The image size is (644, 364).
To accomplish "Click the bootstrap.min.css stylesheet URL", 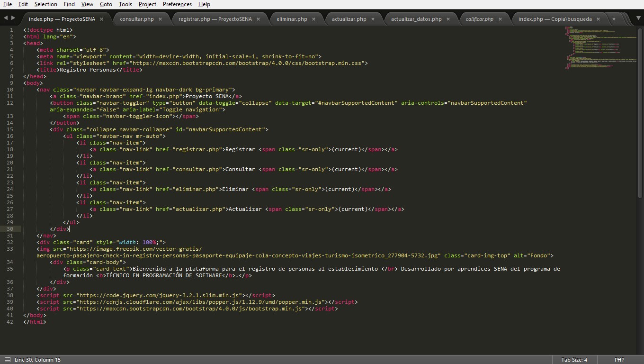I will 246,63.
